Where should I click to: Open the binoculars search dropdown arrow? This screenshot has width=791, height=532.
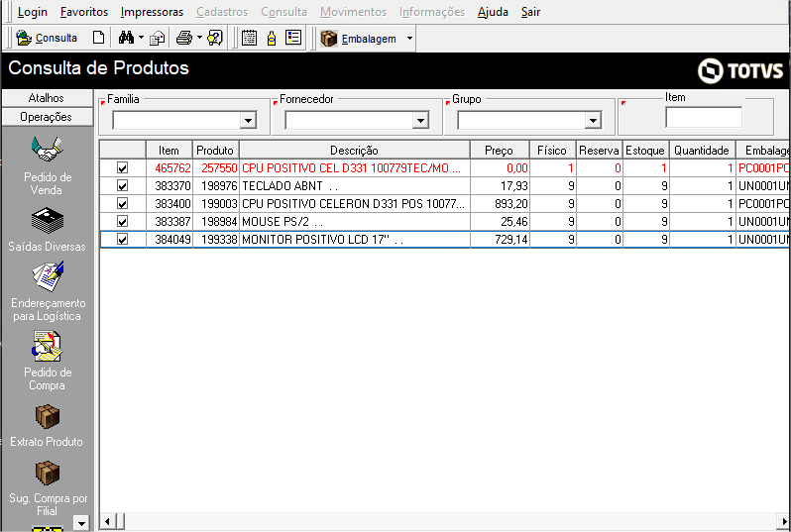pyautogui.click(x=141, y=38)
